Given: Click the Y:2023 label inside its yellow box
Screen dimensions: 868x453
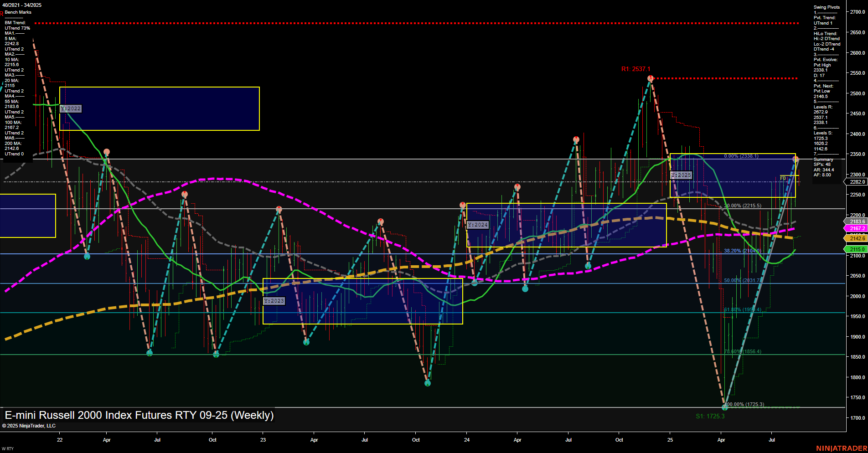Looking at the screenshot, I should [274, 301].
